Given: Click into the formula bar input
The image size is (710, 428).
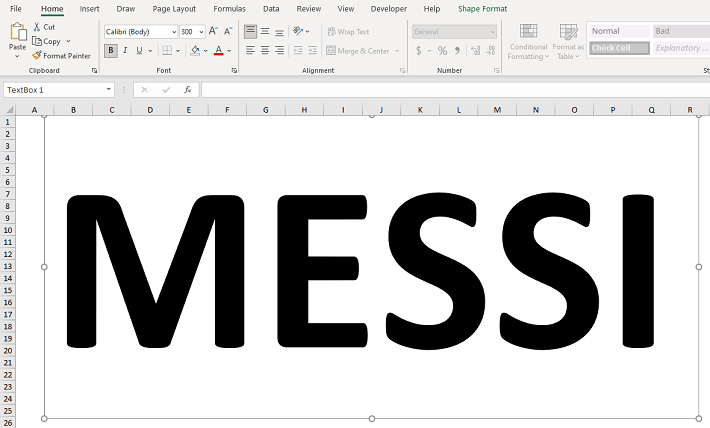Looking at the screenshot, I should (x=456, y=90).
